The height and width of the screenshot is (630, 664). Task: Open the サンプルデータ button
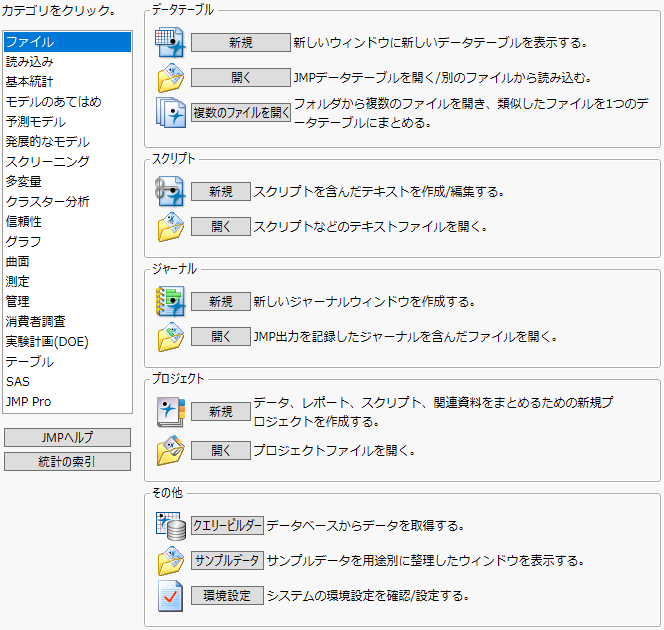coord(227,561)
